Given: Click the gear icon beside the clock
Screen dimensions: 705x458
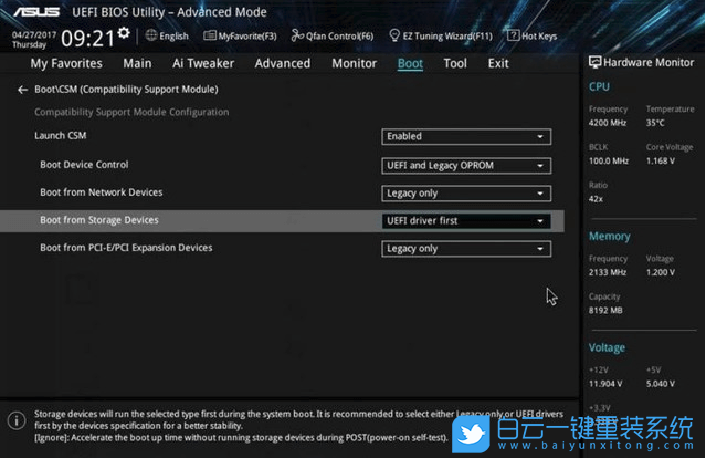Looking at the screenshot, I should coord(123,34).
